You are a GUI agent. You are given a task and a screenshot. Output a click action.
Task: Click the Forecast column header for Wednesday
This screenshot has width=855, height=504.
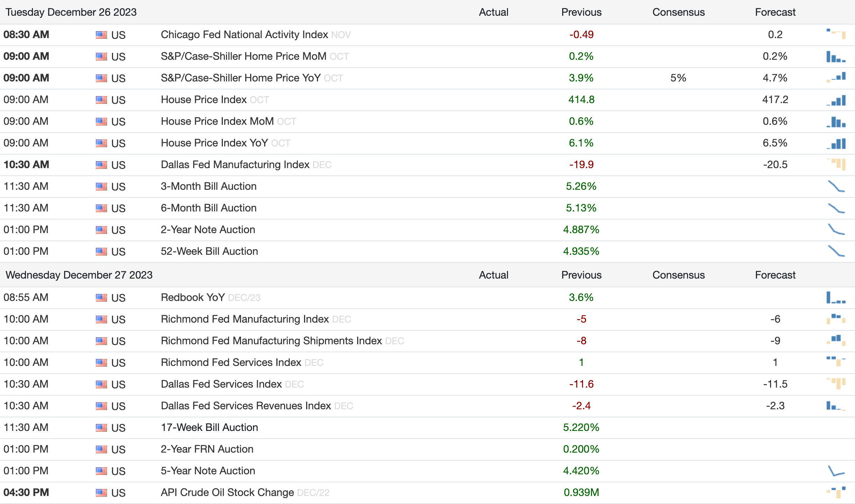(775, 275)
